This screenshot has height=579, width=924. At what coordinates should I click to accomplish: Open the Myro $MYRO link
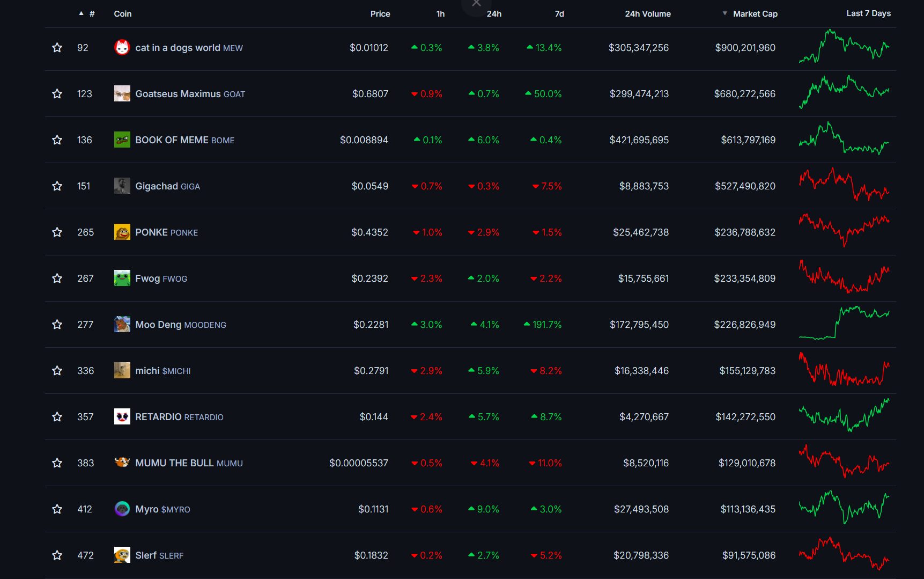pyautogui.click(x=162, y=509)
